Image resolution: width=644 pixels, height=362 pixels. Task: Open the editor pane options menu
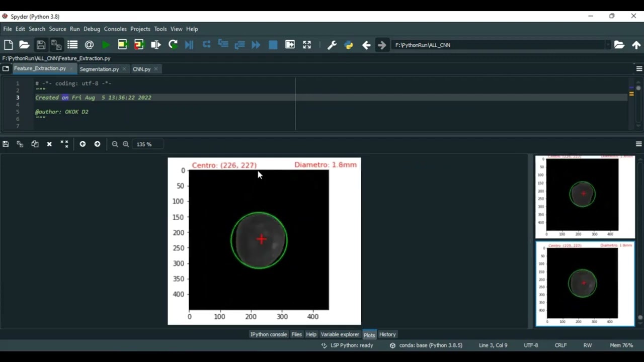click(639, 69)
